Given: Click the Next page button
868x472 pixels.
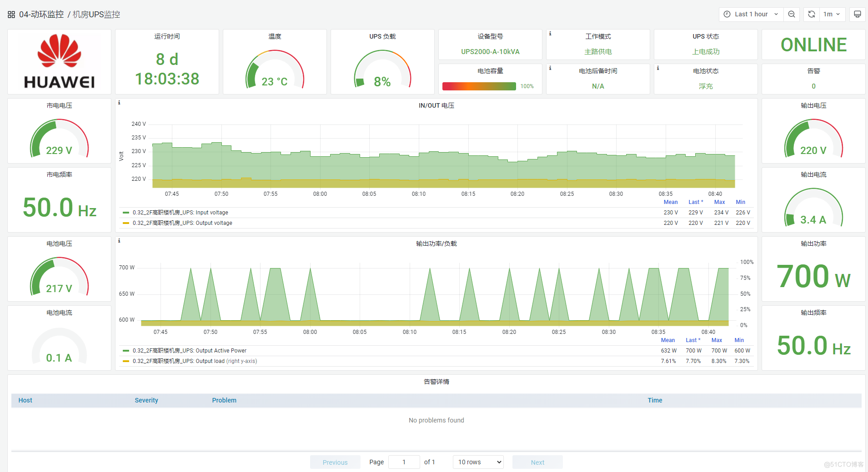Looking at the screenshot, I should (x=537, y=462).
